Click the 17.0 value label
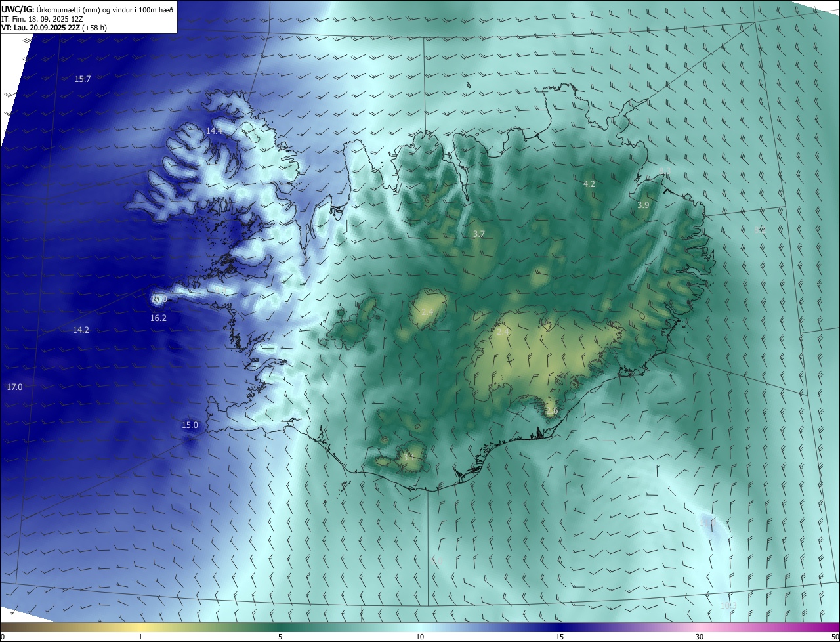 pyautogui.click(x=14, y=387)
